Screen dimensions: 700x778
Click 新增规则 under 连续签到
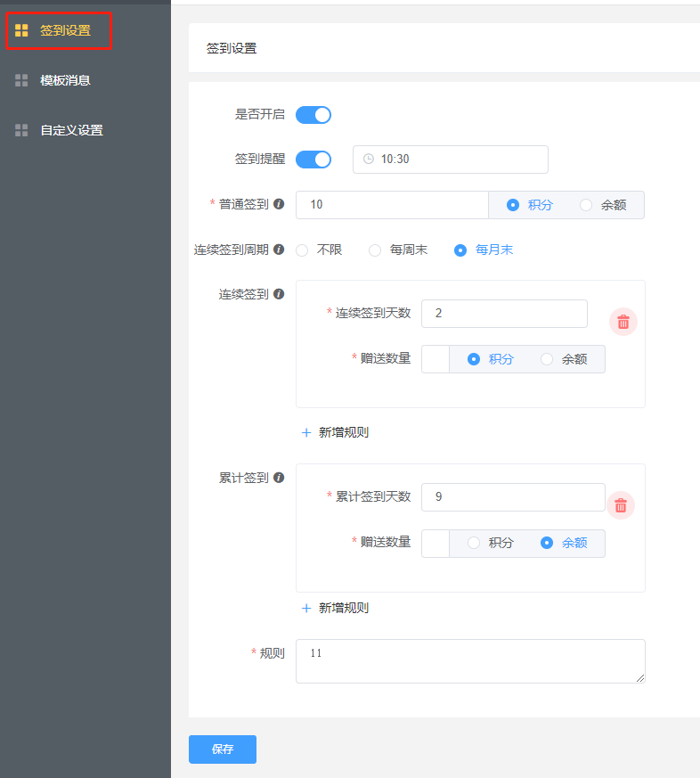tap(335, 432)
